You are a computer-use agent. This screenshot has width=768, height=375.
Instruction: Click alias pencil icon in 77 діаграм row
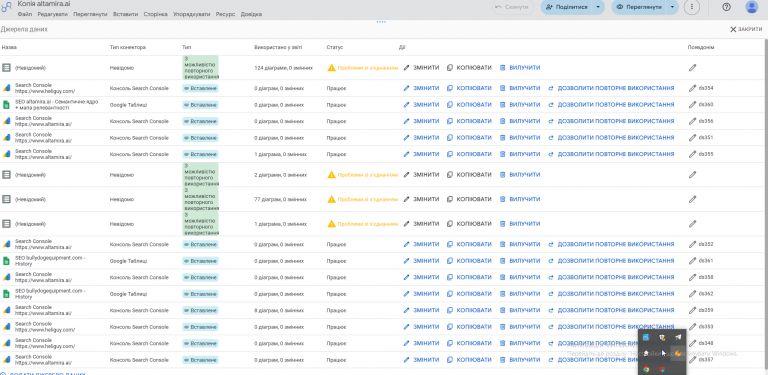692,199
